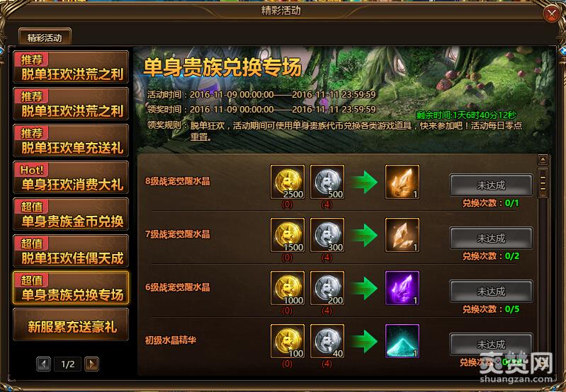
Task: Open 新服累充送豪礼 activity
Action: (71, 325)
